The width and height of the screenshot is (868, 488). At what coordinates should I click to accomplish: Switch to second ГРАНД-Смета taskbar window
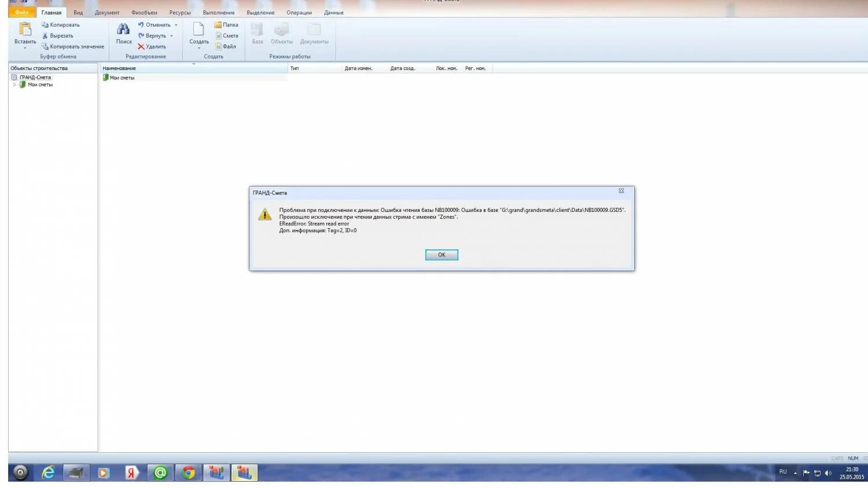[x=245, y=473]
